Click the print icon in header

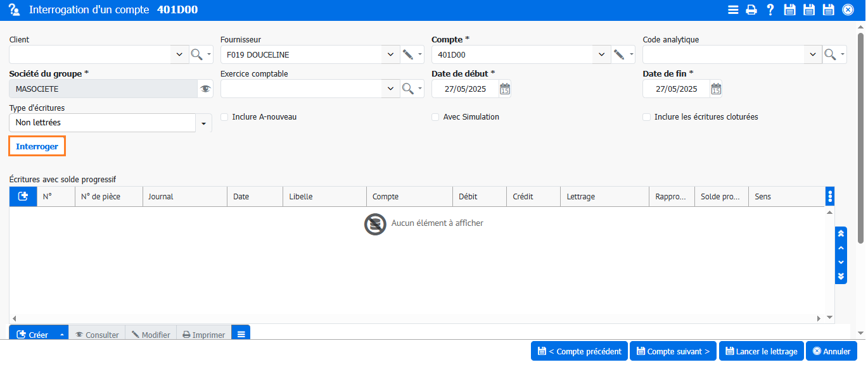click(751, 9)
